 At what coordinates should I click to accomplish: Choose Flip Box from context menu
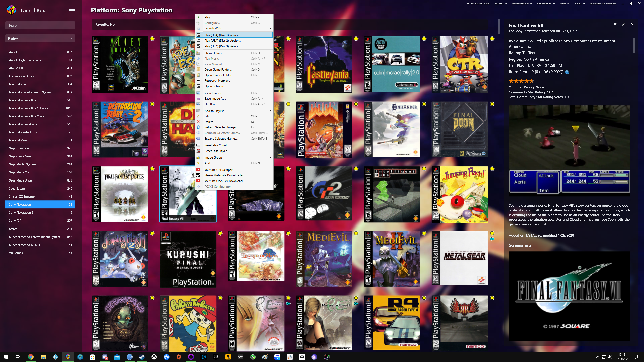[234, 104]
